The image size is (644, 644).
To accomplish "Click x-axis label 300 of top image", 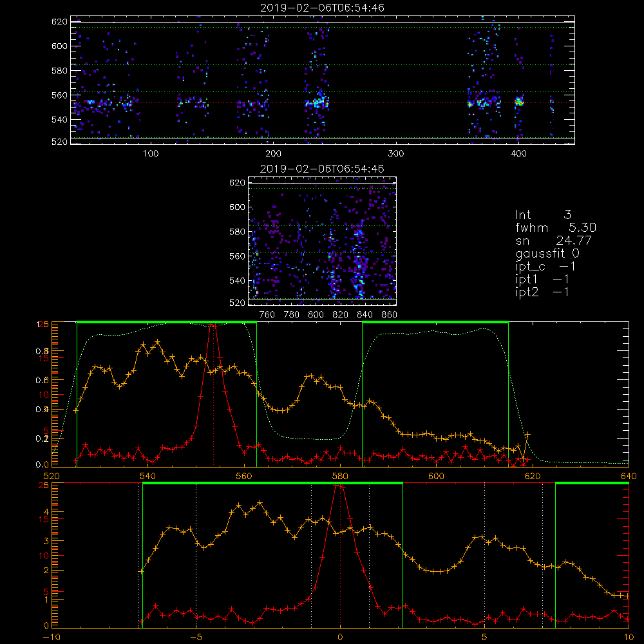I will pos(396,154).
